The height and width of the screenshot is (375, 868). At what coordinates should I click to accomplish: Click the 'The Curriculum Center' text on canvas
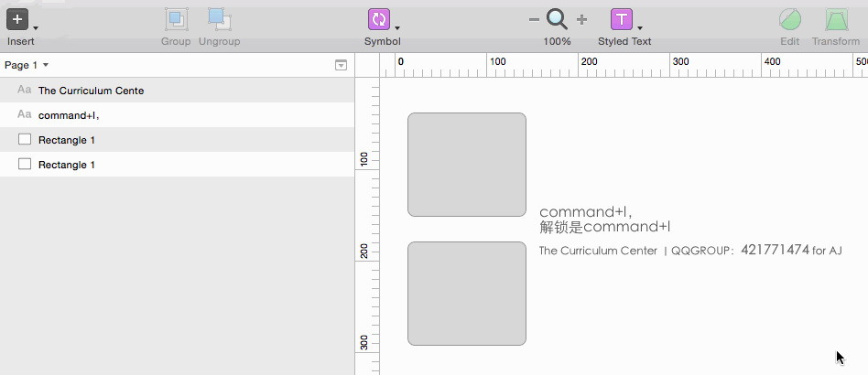[x=598, y=251]
